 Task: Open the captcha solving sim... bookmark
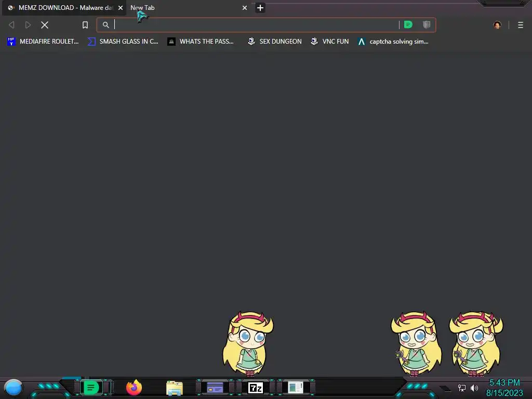pos(393,42)
